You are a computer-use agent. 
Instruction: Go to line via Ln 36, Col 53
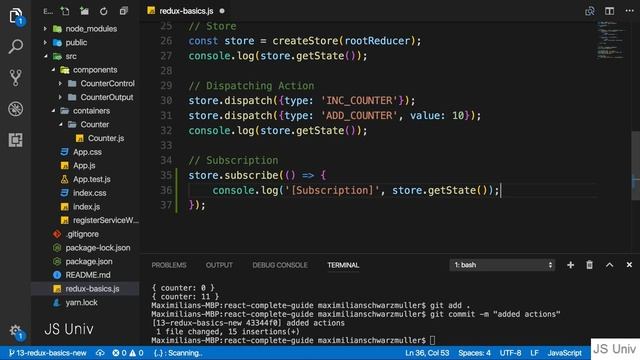(427, 353)
